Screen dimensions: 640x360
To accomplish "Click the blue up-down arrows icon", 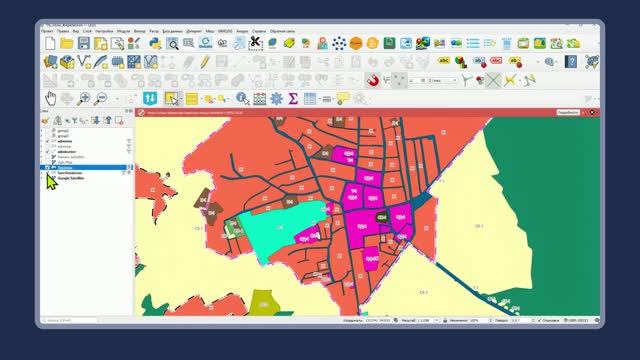I will click(150, 98).
